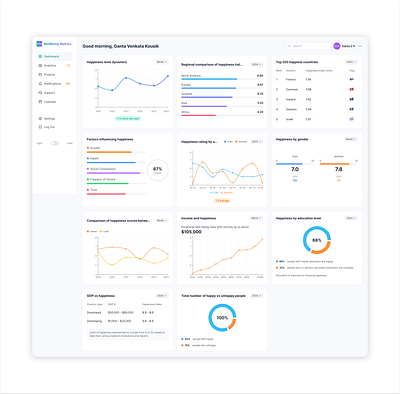Click the 87% overall circle indicator
Screen dimensions: 400x395
tap(157, 170)
